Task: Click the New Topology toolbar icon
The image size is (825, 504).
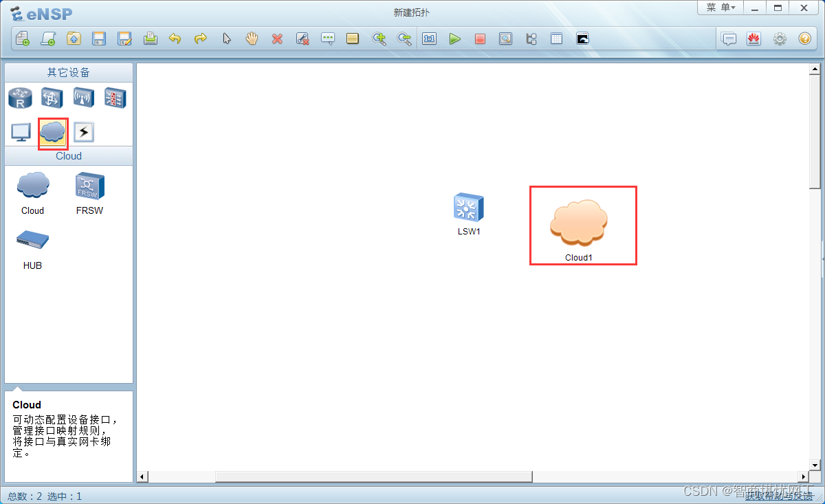Action: (x=23, y=39)
